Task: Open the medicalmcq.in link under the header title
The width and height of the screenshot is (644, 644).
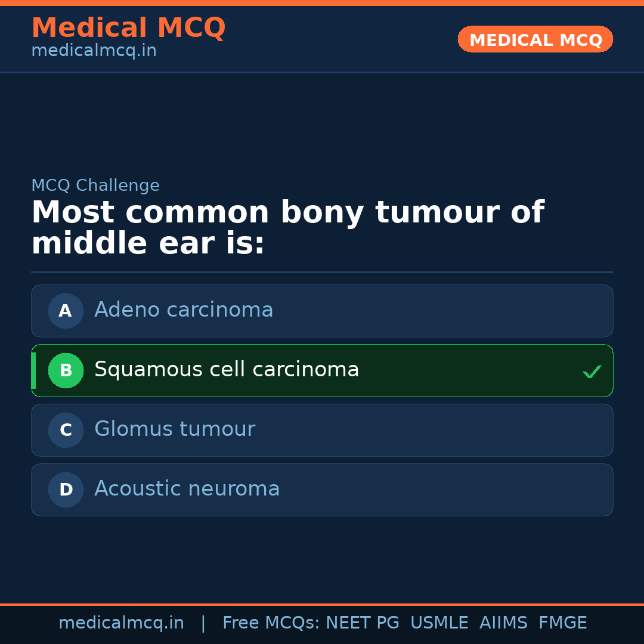Action: [94, 51]
